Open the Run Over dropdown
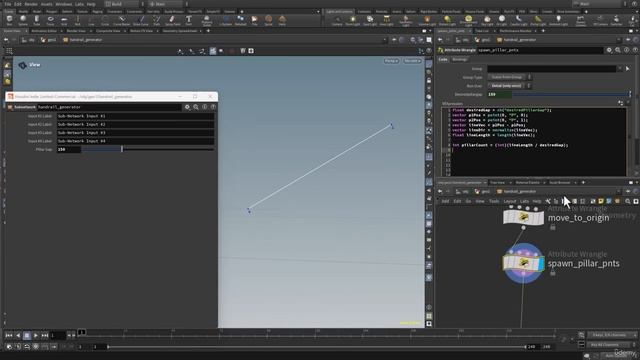640x360 pixels. (x=509, y=86)
